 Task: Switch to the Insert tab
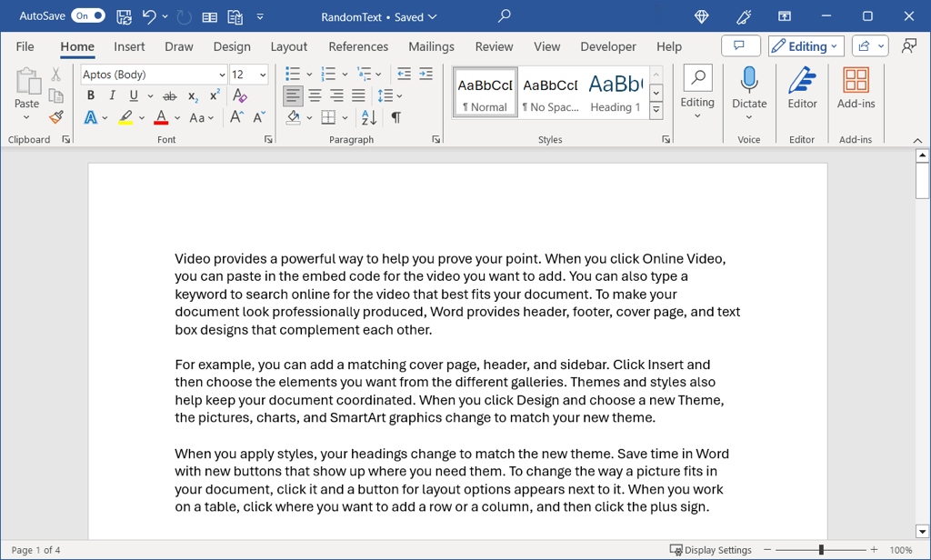(x=129, y=46)
